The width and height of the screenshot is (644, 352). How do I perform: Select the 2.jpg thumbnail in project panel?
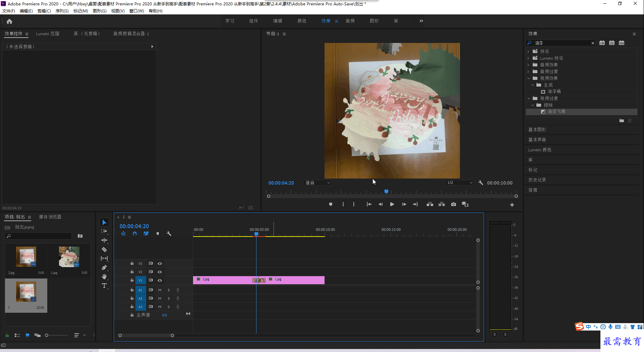[x=26, y=257]
